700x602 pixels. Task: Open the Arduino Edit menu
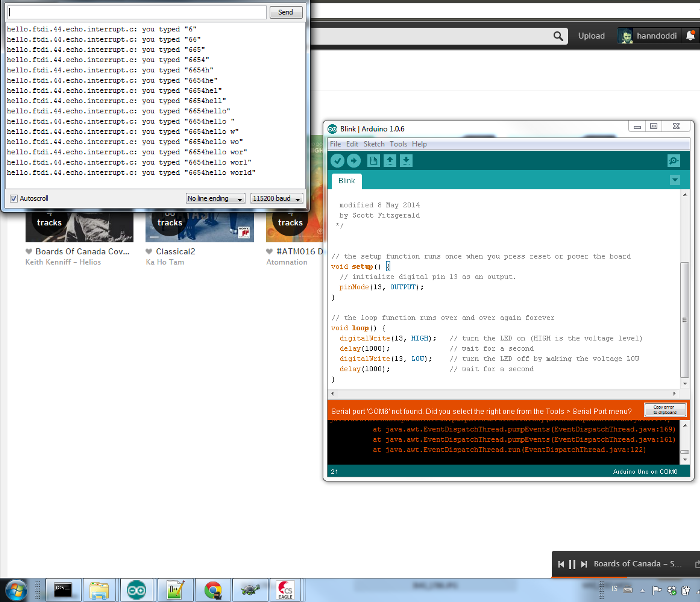click(x=352, y=144)
